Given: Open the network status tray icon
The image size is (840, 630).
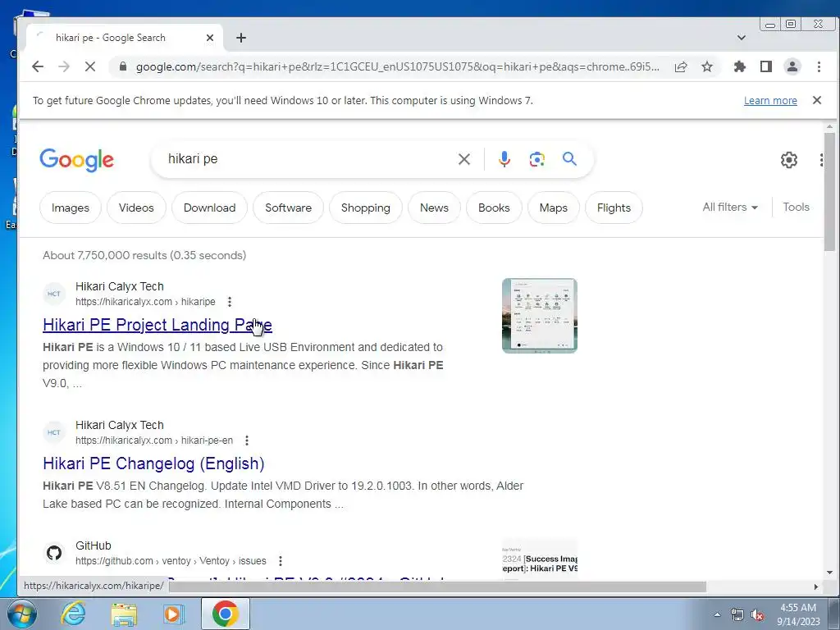Looking at the screenshot, I should point(737,615).
